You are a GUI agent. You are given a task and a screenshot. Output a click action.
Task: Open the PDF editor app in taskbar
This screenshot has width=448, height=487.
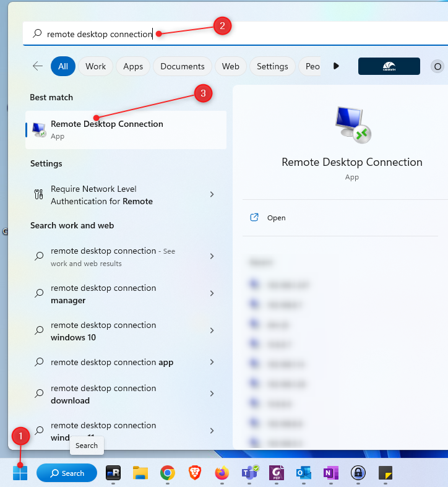[277, 473]
